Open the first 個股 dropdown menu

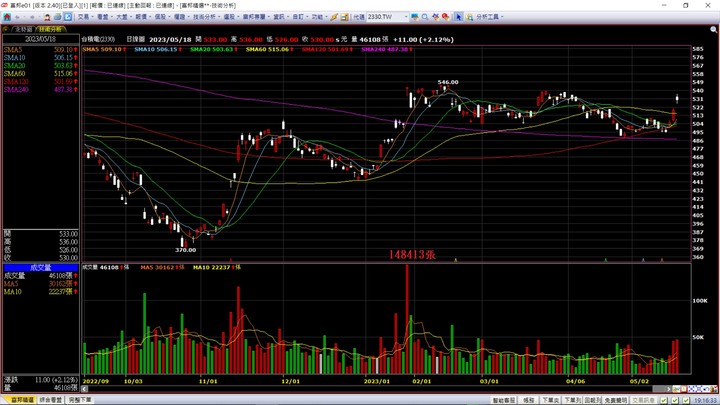163,17
